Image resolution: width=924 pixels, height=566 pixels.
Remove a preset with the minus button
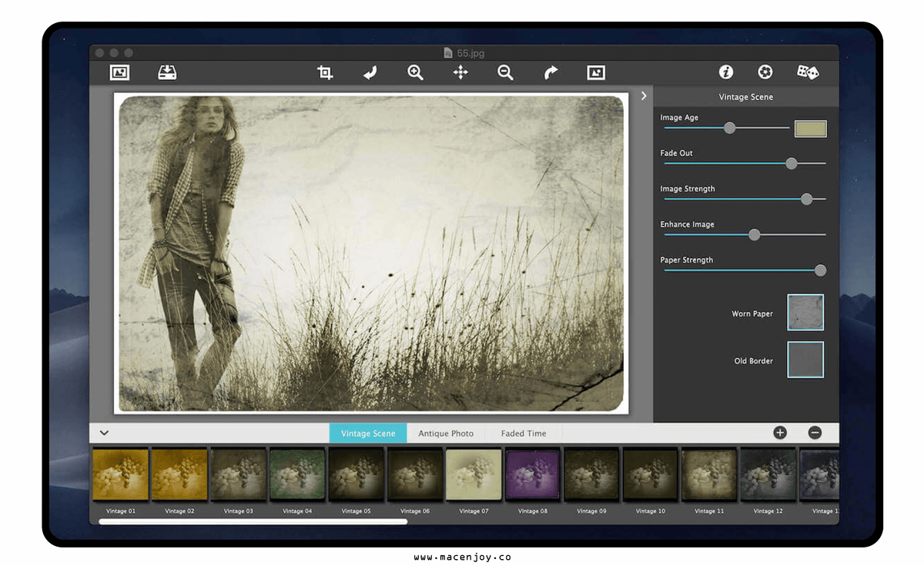pyautogui.click(x=815, y=433)
